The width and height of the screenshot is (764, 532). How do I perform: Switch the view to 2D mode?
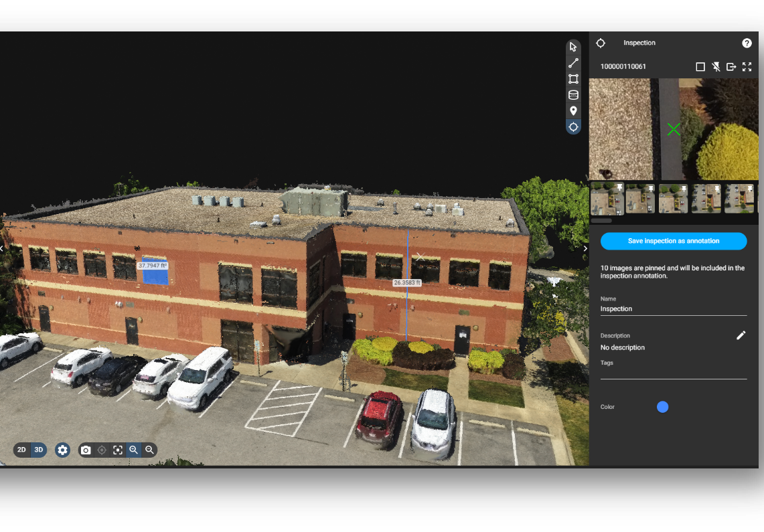pyautogui.click(x=21, y=450)
